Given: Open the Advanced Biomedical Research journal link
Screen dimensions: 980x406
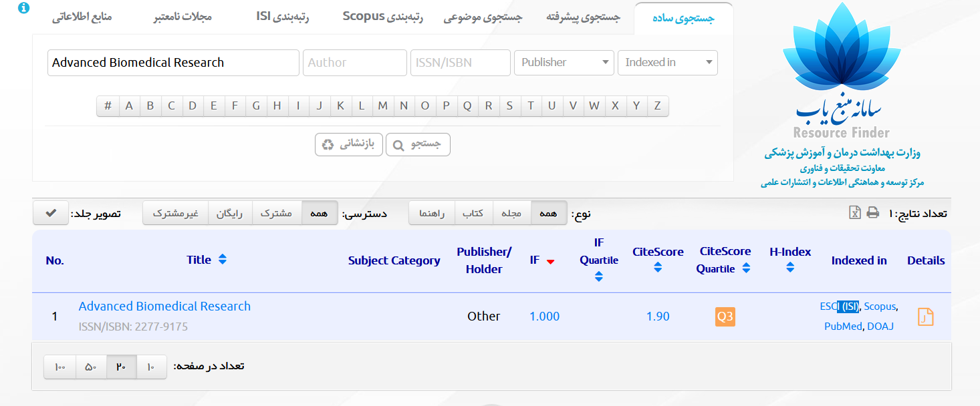Looking at the screenshot, I should coord(164,307).
